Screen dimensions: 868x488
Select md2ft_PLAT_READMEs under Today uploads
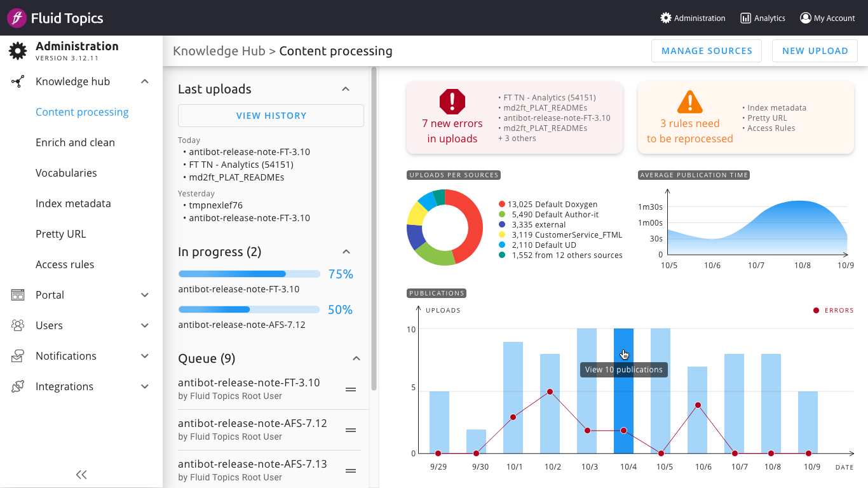click(x=236, y=177)
